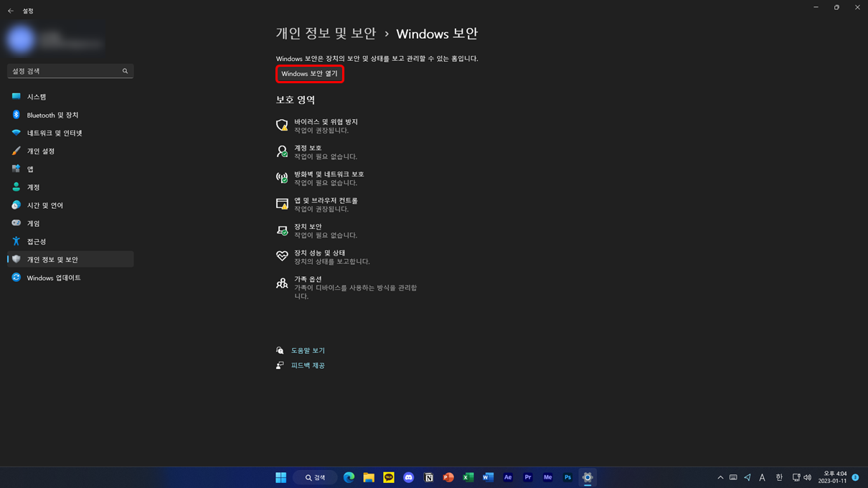The height and width of the screenshot is (488, 868).
Task: Open the taskbar clock and date
Action: (833, 477)
